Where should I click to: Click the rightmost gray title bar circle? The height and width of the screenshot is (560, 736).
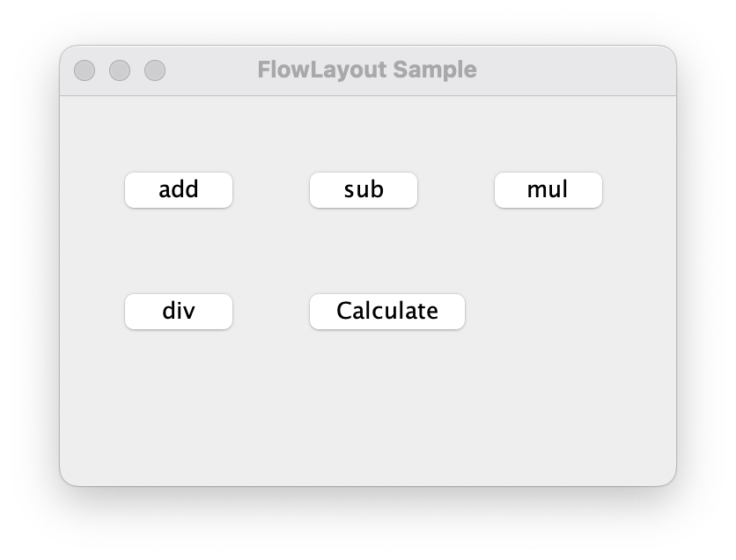(155, 70)
